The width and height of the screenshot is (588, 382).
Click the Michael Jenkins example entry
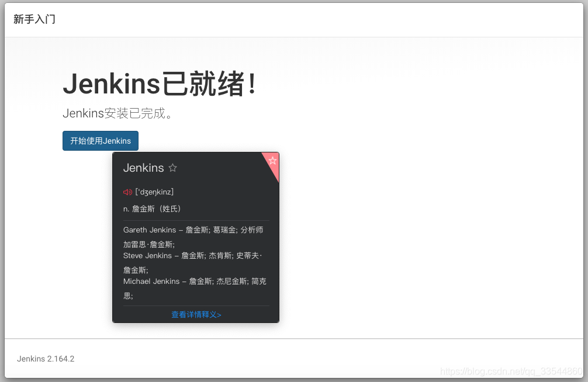click(x=195, y=289)
